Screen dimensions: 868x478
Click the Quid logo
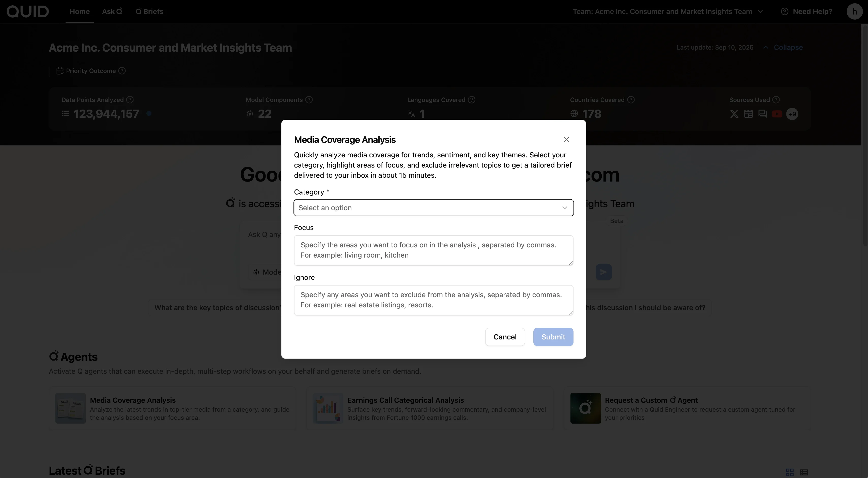(x=28, y=11)
